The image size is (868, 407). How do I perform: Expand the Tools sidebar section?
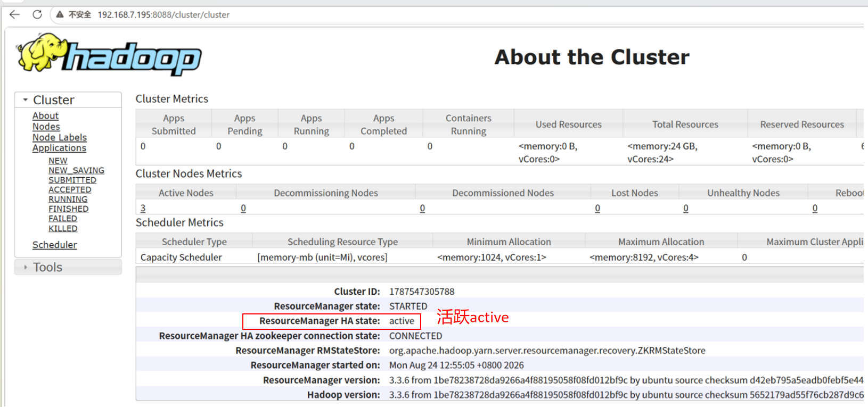[68, 267]
